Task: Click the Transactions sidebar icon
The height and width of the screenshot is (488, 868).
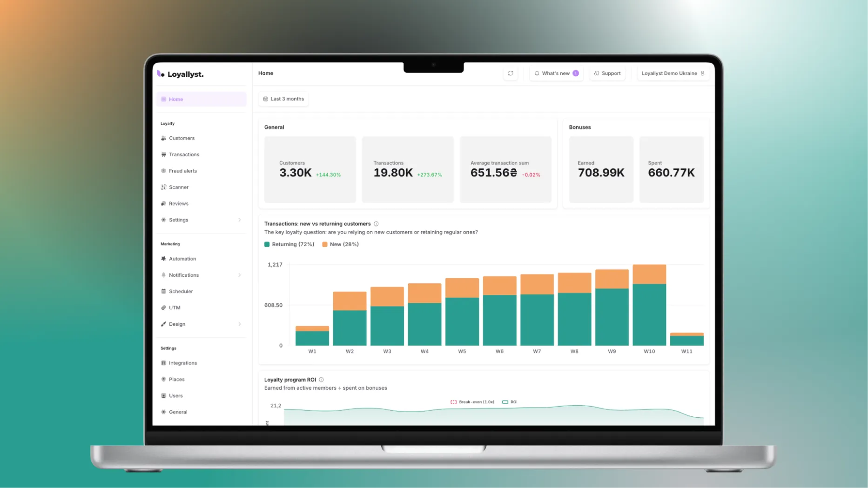Action: [163, 154]
